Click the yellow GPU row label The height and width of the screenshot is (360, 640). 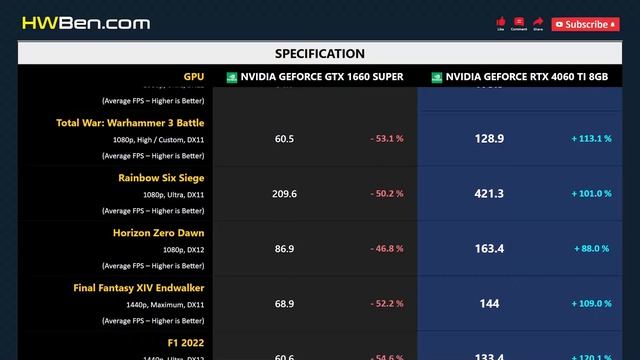193,77
